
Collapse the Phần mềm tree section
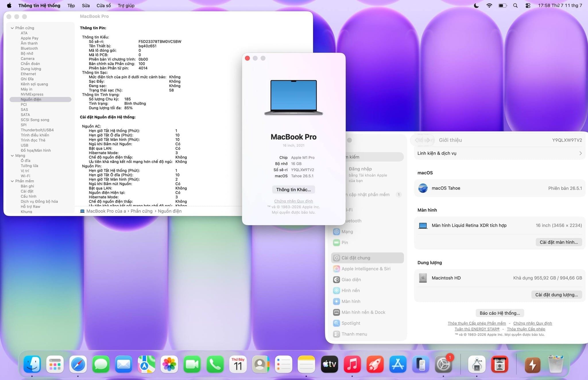(x=12, y=181)
